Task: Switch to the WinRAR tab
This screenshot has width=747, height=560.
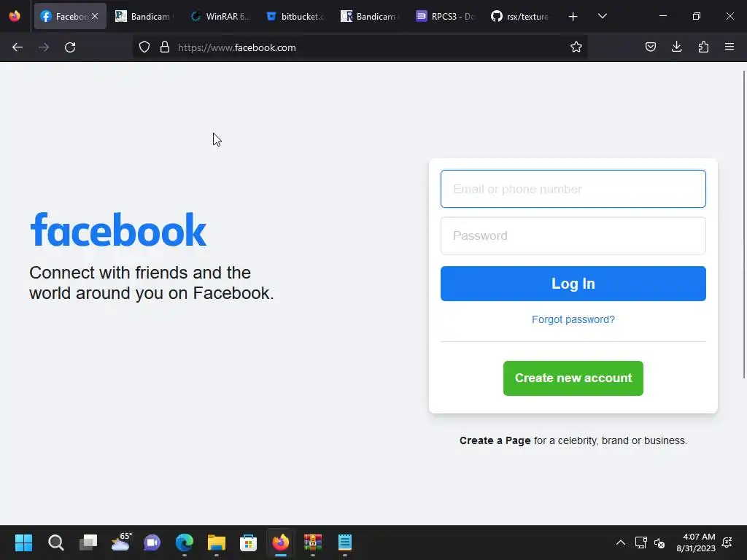Action: pyautogui.click(x=220, y=16)
